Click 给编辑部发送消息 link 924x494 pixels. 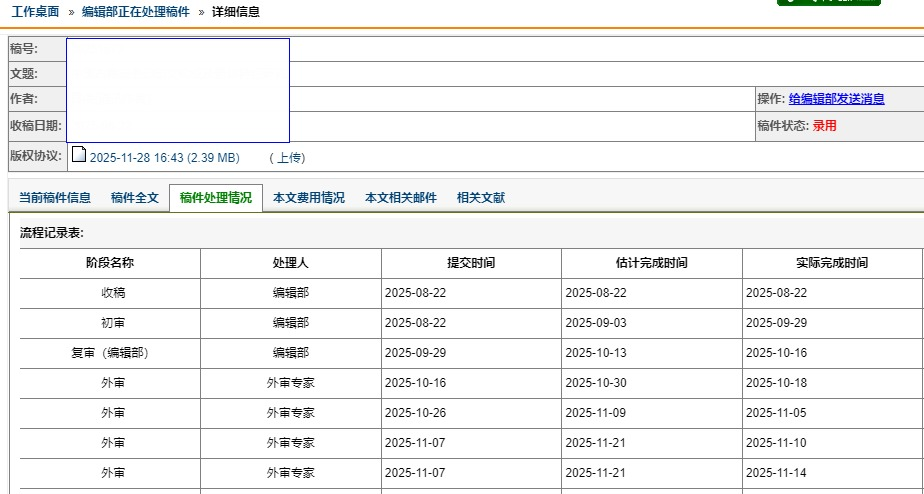(836, 99)
